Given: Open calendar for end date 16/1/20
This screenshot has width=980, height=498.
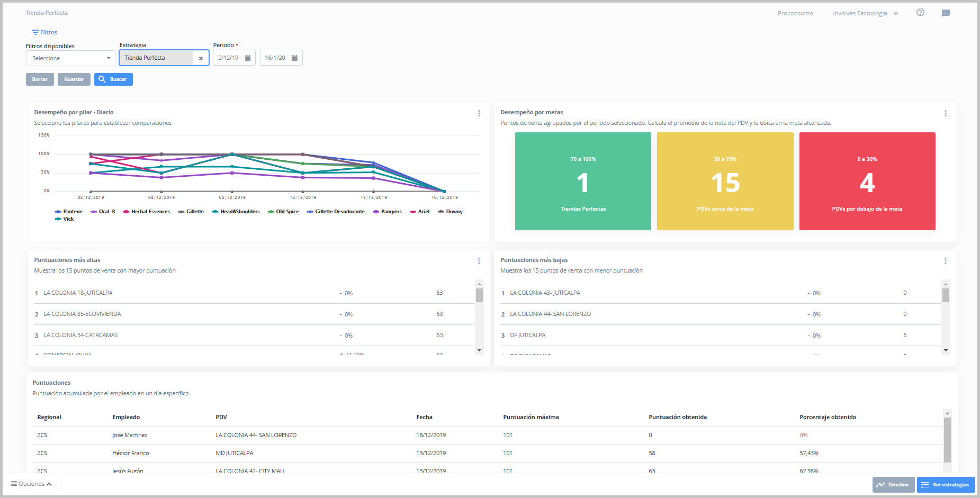Looking at the screenshot, I should point(295,58).
